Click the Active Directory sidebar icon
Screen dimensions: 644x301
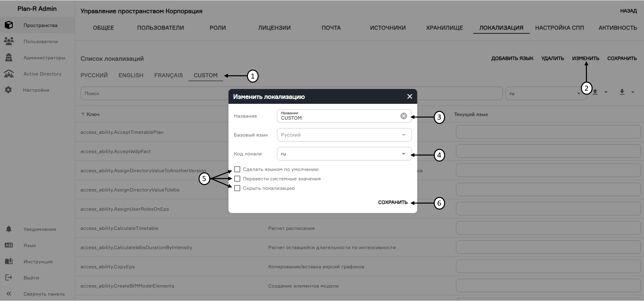click(x=9, y=74)
